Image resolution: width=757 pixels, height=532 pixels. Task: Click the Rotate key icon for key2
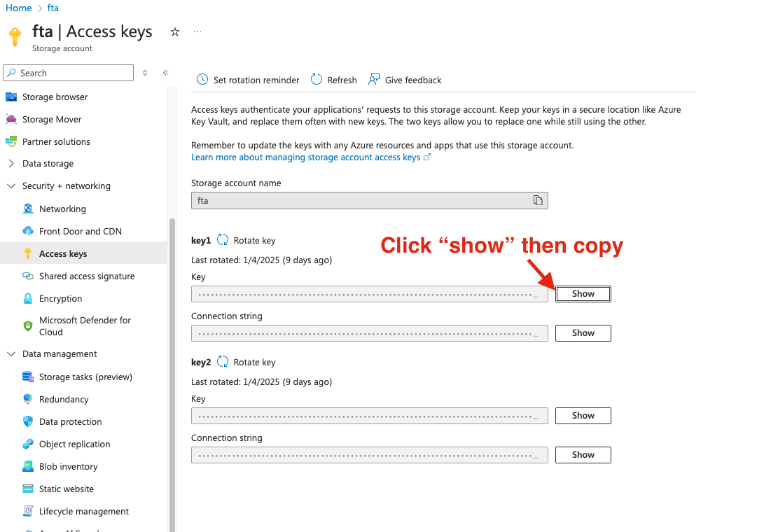point(223,362)
